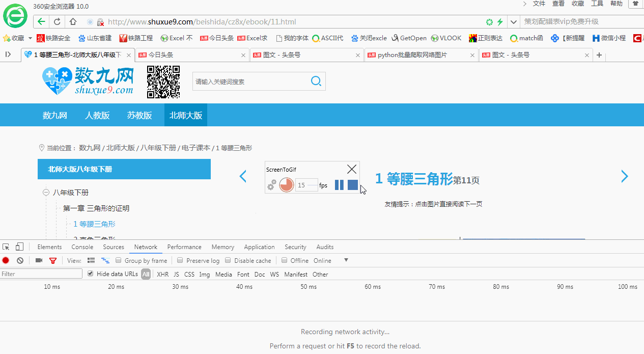
Task: Clear the network log with the block icon
Action: [19, 260]
